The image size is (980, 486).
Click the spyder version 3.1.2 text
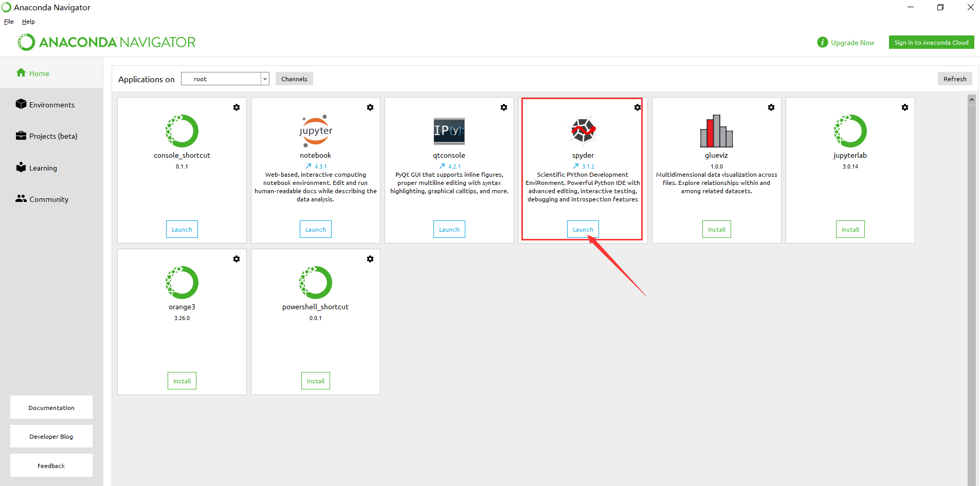588,166
